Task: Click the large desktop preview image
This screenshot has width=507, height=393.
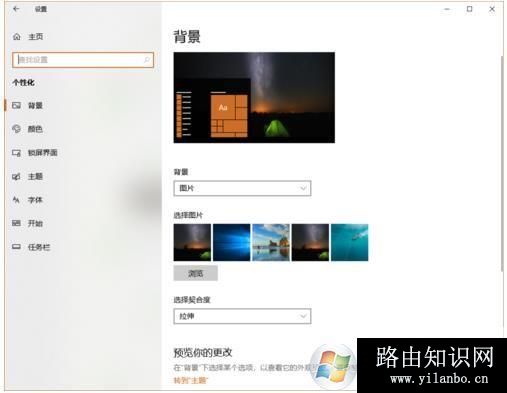Action: tap(254, 98)
